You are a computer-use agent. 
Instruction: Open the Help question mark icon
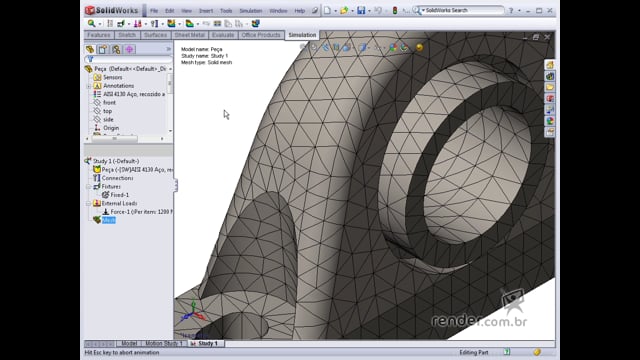click(x=511, y=11)
